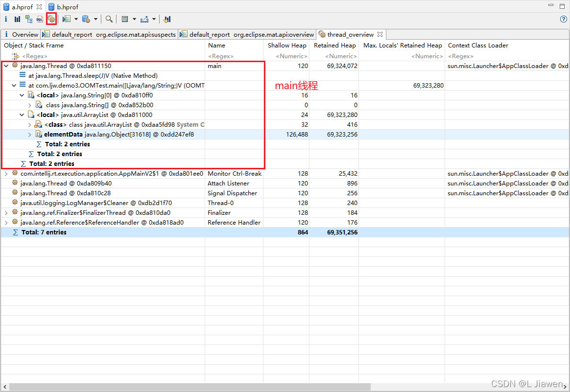Click the Run Expert System Test icon
The image size is (570, 392).
point(67,19)
